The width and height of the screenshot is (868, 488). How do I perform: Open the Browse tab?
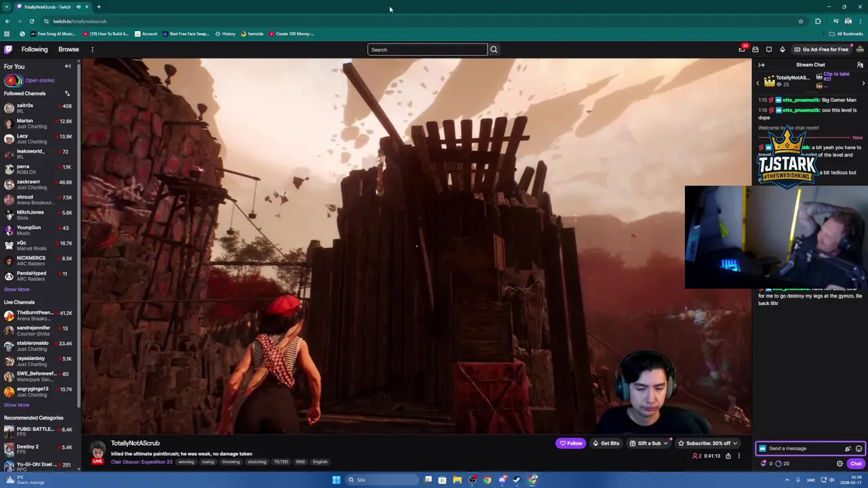point(68,49)
